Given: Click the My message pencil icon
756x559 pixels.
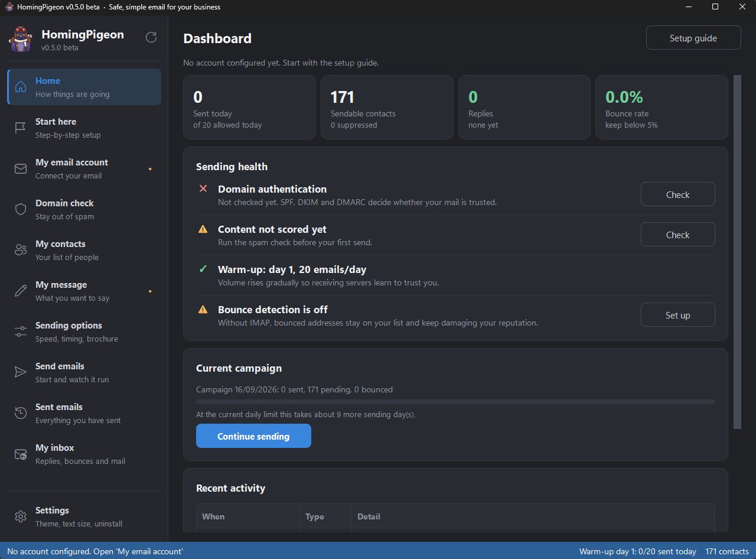Looking at the screenshot, I should point(21,291).
